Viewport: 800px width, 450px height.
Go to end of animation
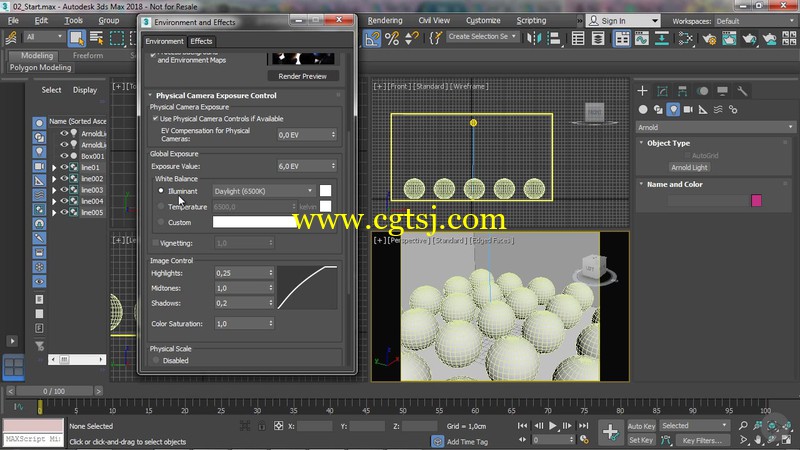(x=583, y=426)
